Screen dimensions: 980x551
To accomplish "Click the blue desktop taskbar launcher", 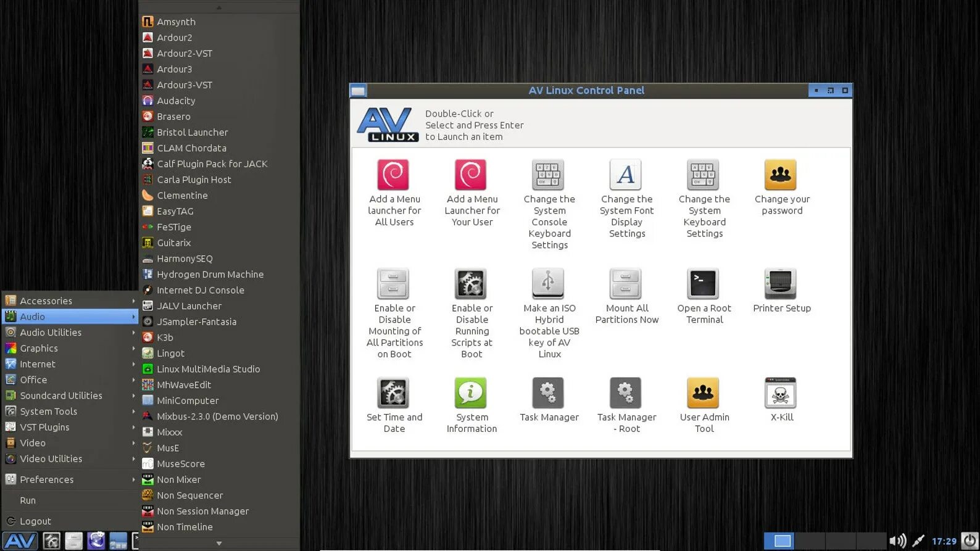I will (118, 541).
